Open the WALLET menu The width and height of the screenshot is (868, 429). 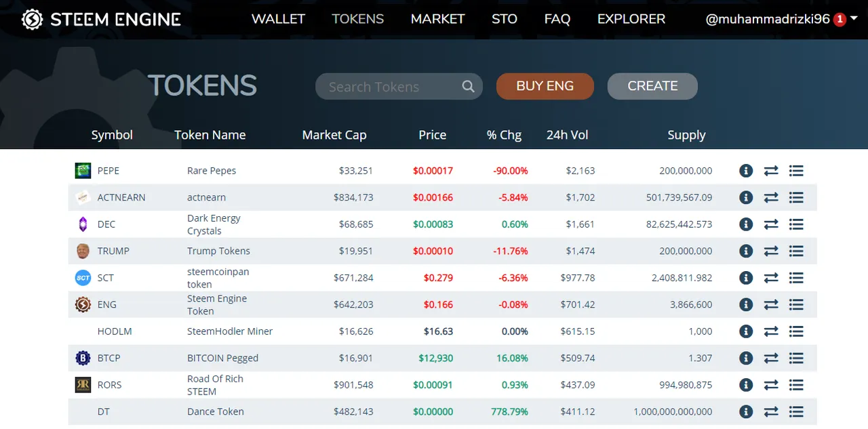(278, 19)
